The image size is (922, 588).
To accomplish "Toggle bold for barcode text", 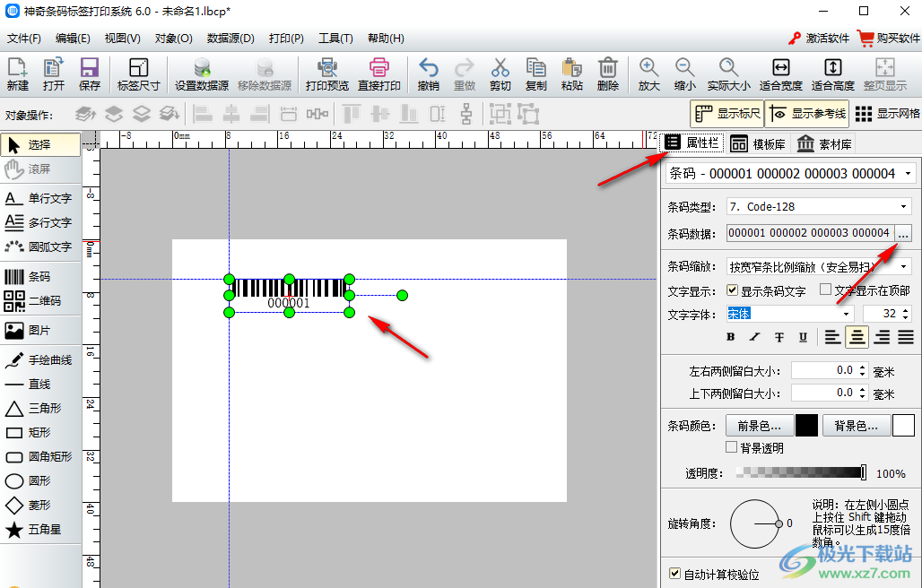I will (x=730, y=337).
